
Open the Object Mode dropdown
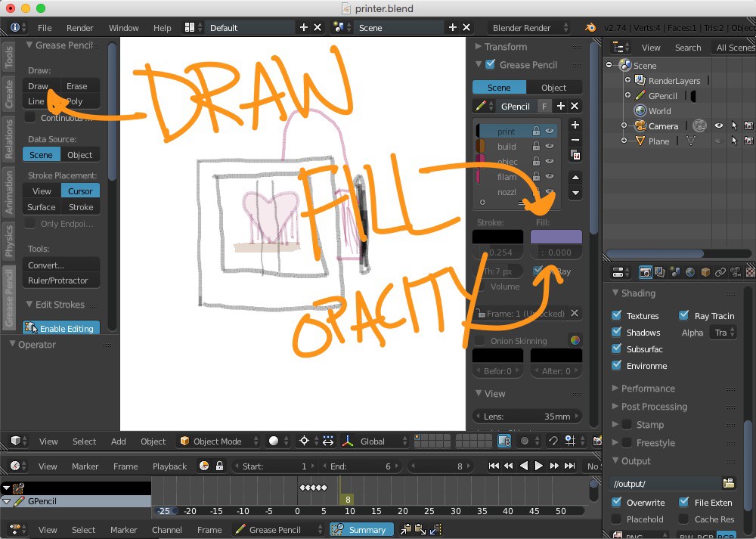pyautogui.click(x=217, y=441)
